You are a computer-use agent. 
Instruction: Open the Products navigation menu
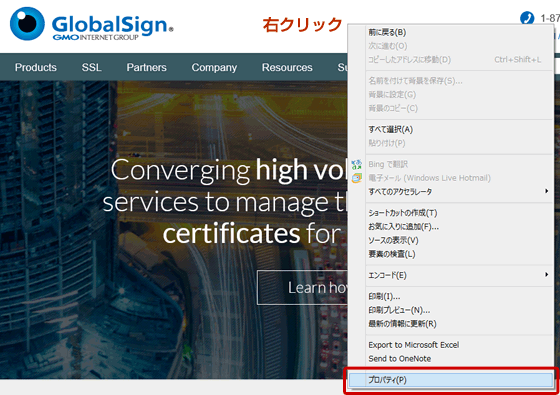[36, 68]
